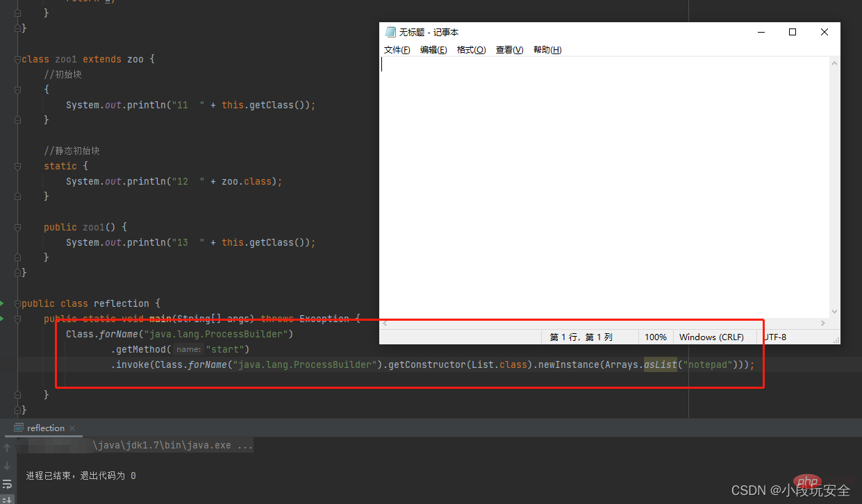
Task: Click the highlighted asList method call
Action: pos(661,364)
